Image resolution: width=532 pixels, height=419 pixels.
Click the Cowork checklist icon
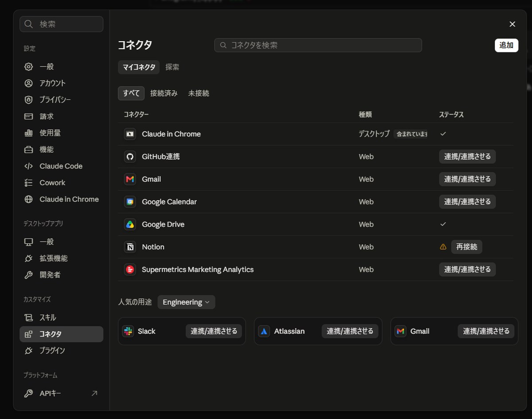tap(29, 183)
